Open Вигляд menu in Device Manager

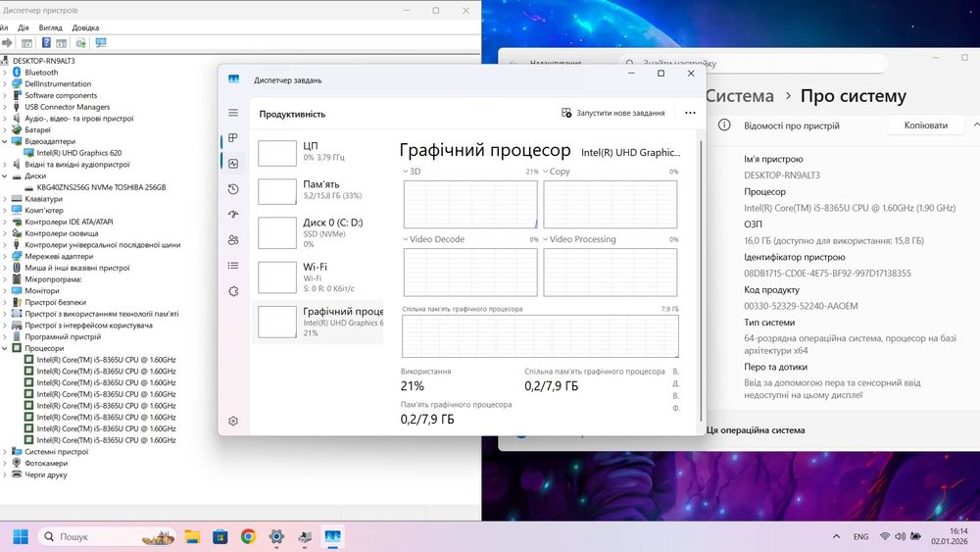(51, 27)
